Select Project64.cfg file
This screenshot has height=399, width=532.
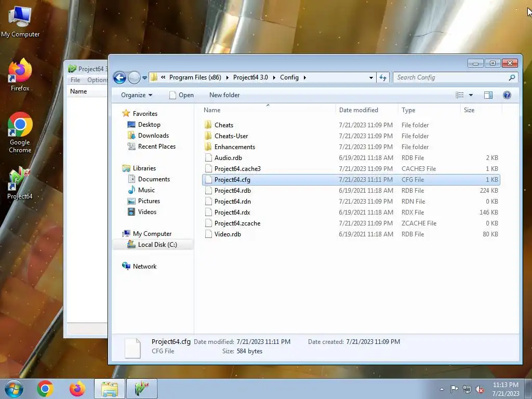coord(351,179)
